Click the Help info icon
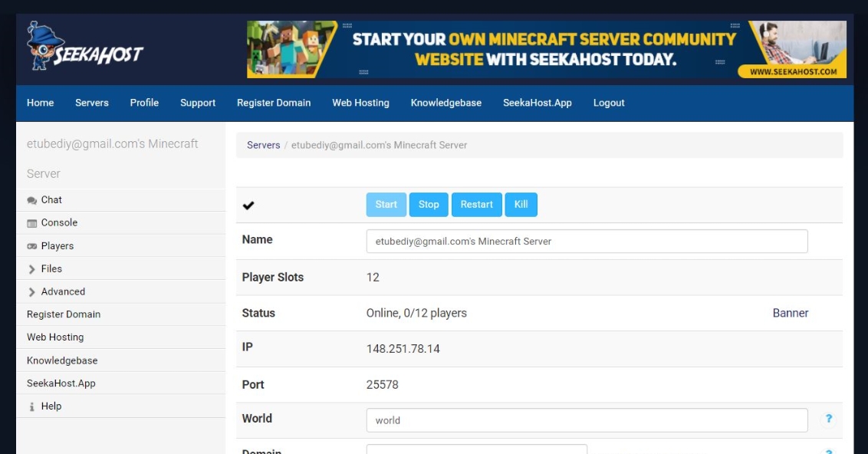The image size is (868, 454). 31,407
